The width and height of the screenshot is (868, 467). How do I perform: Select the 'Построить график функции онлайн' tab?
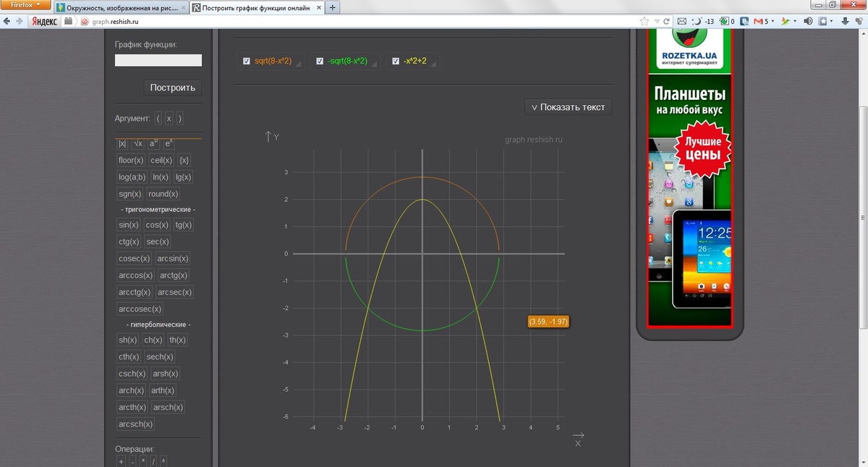point(256,8)
